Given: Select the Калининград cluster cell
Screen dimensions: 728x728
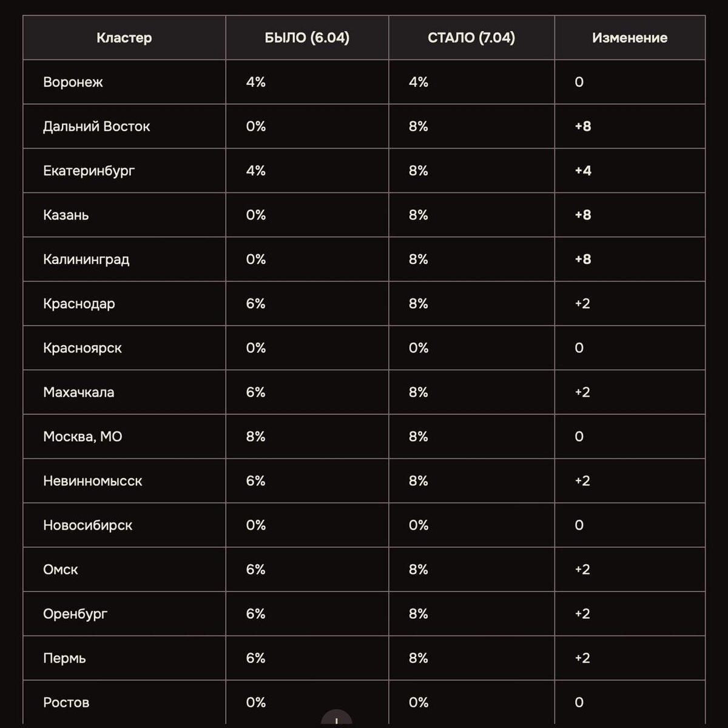Looking at the screenshot, I should coord(86,259).
